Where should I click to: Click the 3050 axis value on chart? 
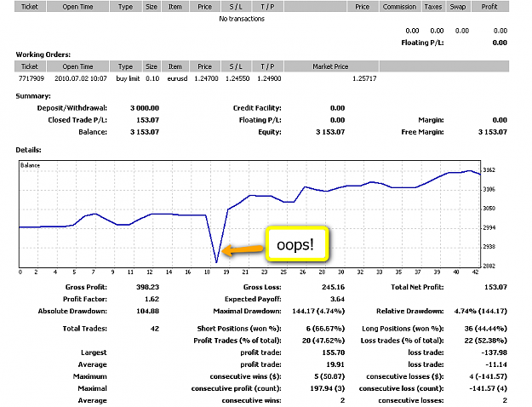click(x=489, y=209)
